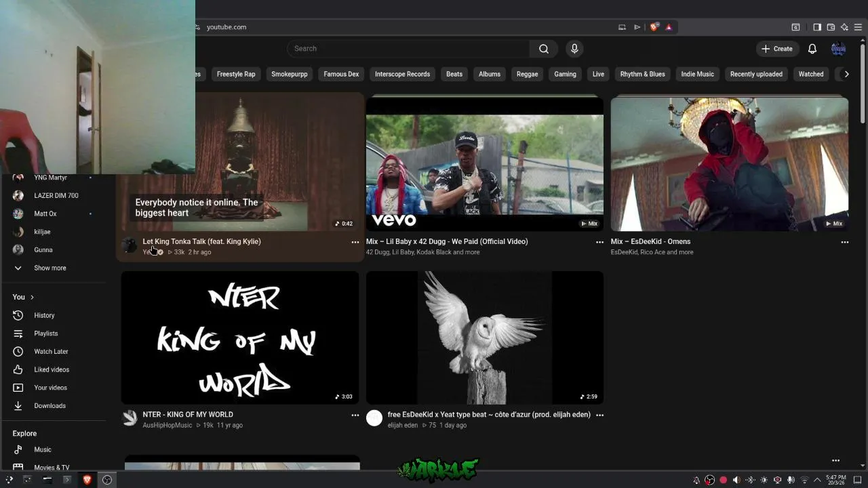Click the Create button
This screenshot has width=868, height=488.
pyautogui.click(x=776, y=49)
